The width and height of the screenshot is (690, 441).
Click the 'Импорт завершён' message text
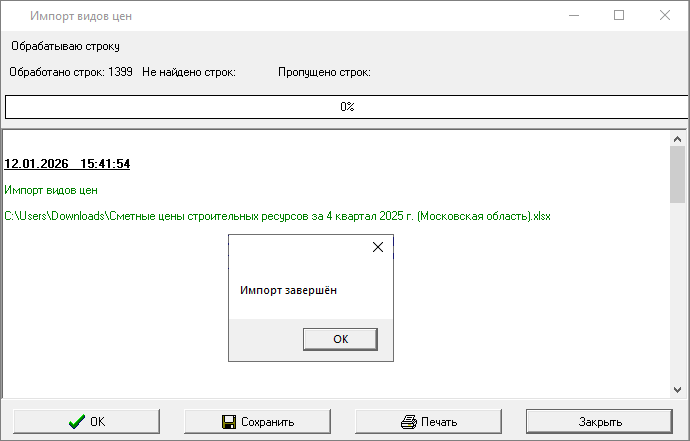coord(288,290)
